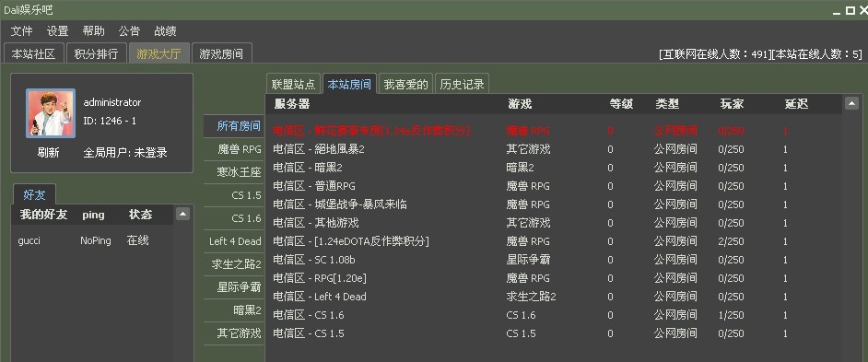
Task: Sort by the 玩家 column header
Action: (732, 103)
